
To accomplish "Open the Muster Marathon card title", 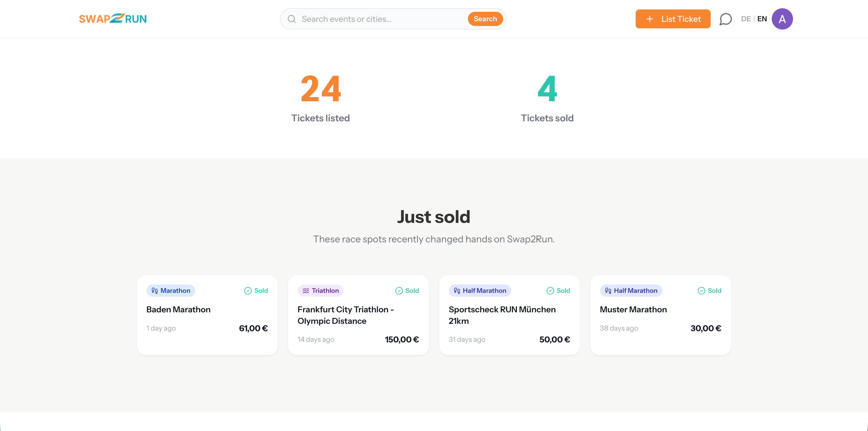I will pyautogui.click(x=633, y=309).
